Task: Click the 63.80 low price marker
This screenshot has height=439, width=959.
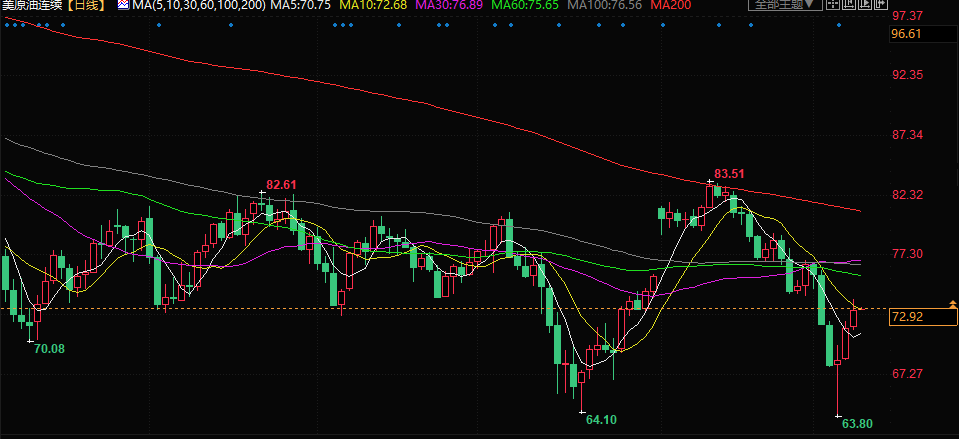Action: (x=856, y=424)
